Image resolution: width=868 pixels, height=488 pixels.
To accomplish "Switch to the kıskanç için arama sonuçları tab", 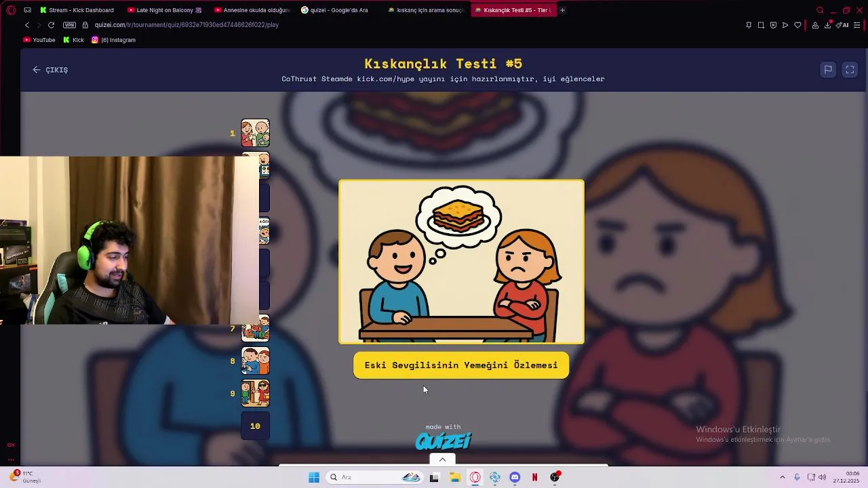I will 425,10.
